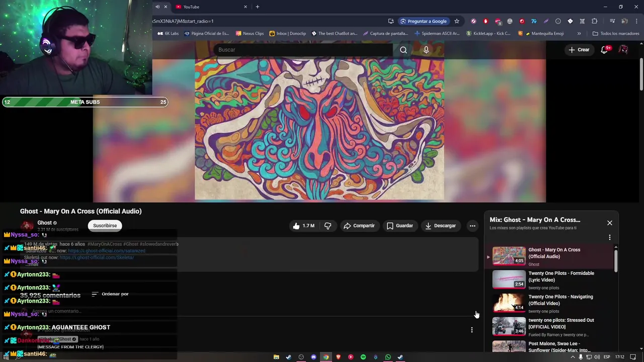Click the Buscar search field

[303, 50]
